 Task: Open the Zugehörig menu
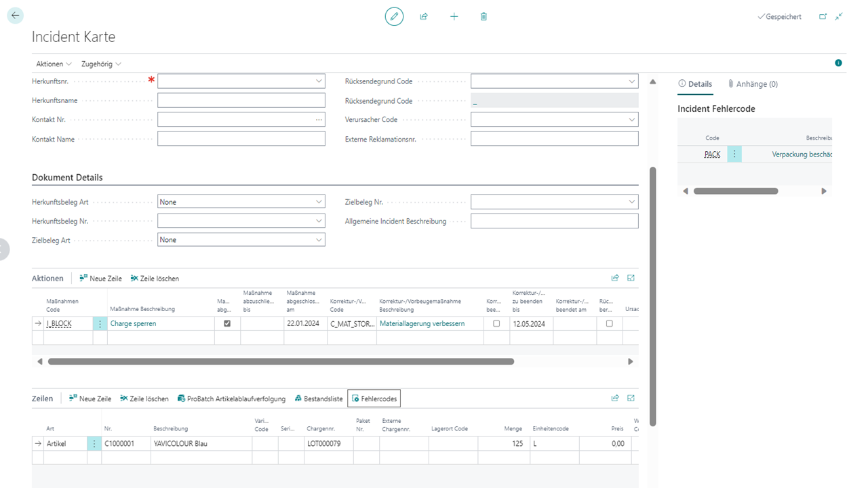pos(101,64)
